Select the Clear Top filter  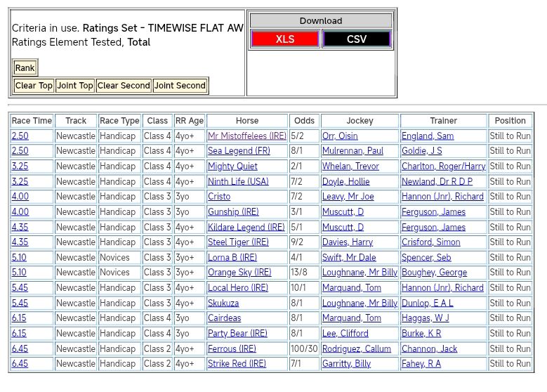tap(34, 86)
